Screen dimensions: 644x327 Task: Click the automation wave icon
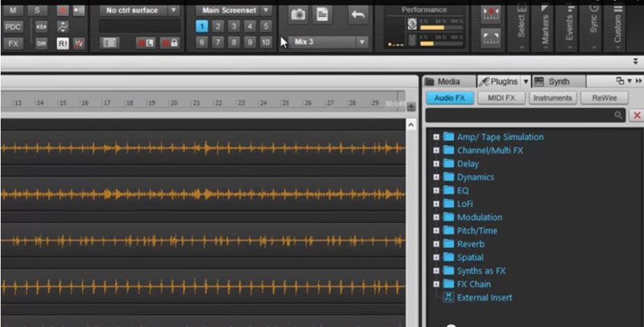(x=63, y=27)
